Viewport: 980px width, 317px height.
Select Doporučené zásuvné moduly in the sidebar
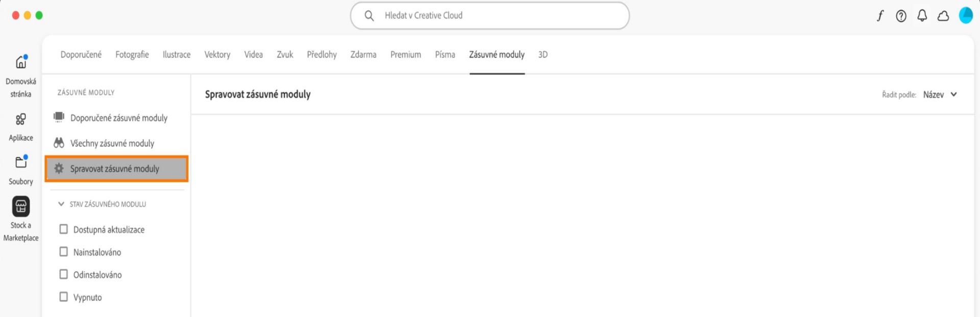[118, 118]
